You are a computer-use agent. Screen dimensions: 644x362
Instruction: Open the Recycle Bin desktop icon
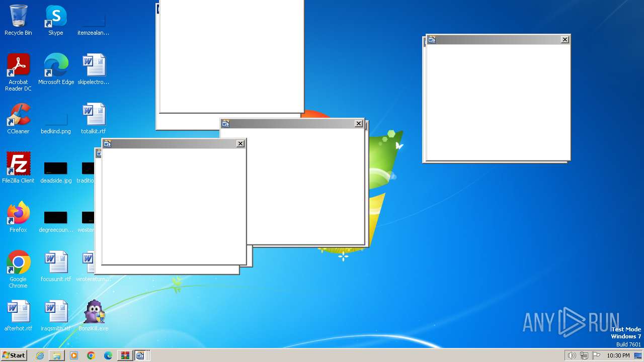click(18, 21)
